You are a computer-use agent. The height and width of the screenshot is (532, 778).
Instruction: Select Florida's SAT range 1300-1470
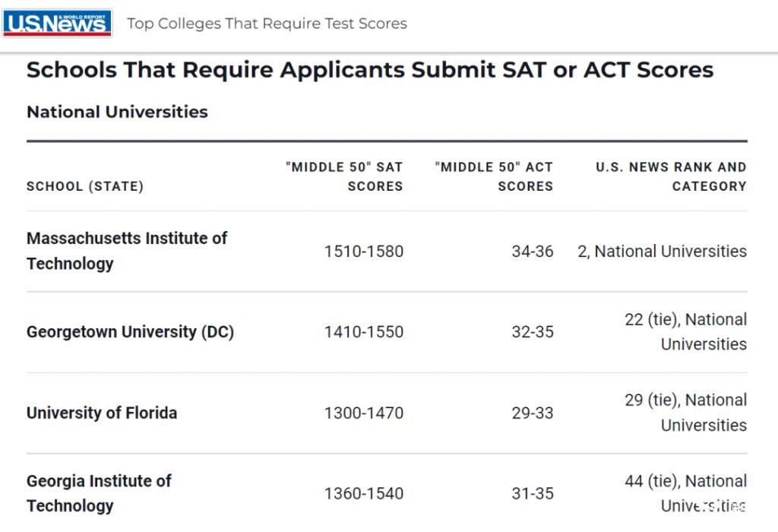(364, 413)
